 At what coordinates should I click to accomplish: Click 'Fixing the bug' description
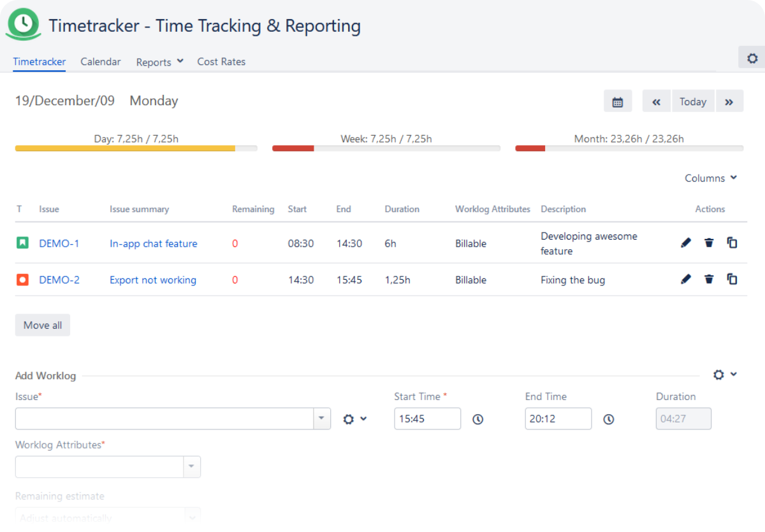tap(573, 280)
